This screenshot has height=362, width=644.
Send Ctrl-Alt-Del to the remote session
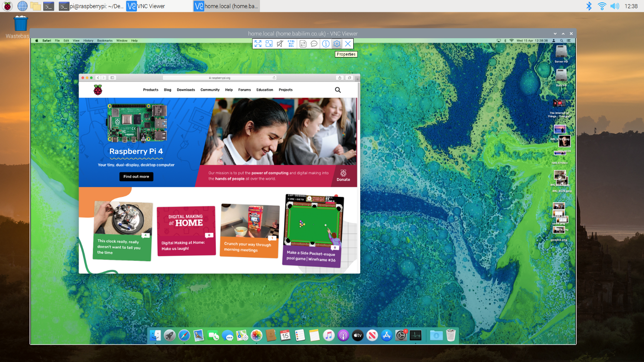point(291,43)
